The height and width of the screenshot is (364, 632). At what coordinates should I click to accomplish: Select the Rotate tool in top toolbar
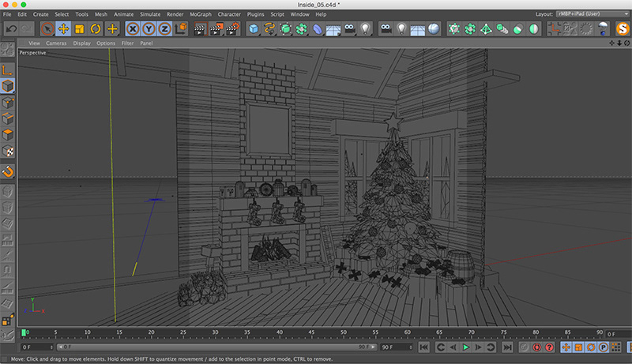click(x=96, y=29)
